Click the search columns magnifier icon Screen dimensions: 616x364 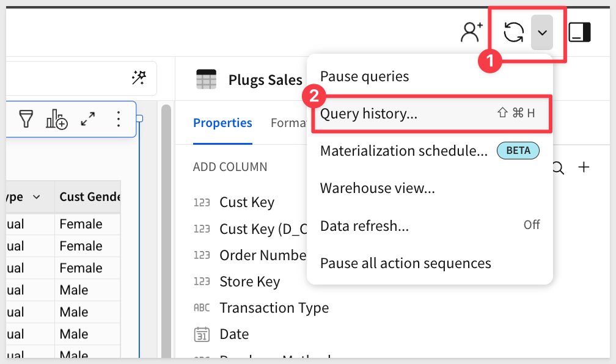558,167
